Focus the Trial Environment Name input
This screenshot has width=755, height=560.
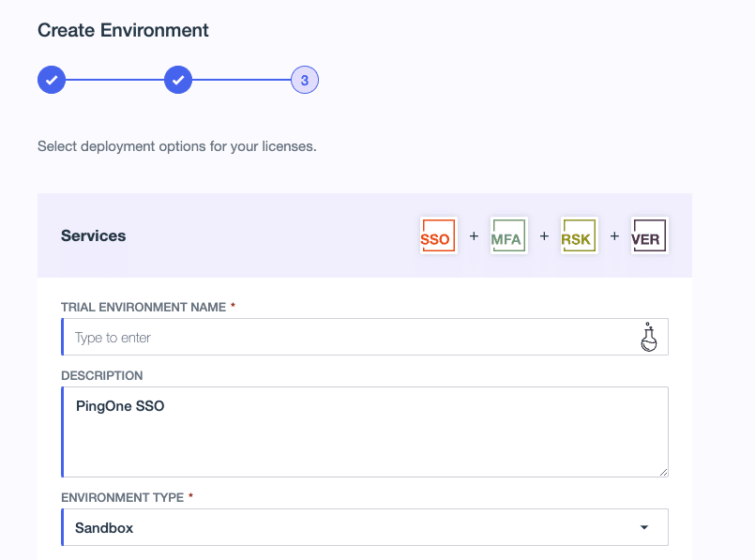pyautogui.click(x=365, y=337)
